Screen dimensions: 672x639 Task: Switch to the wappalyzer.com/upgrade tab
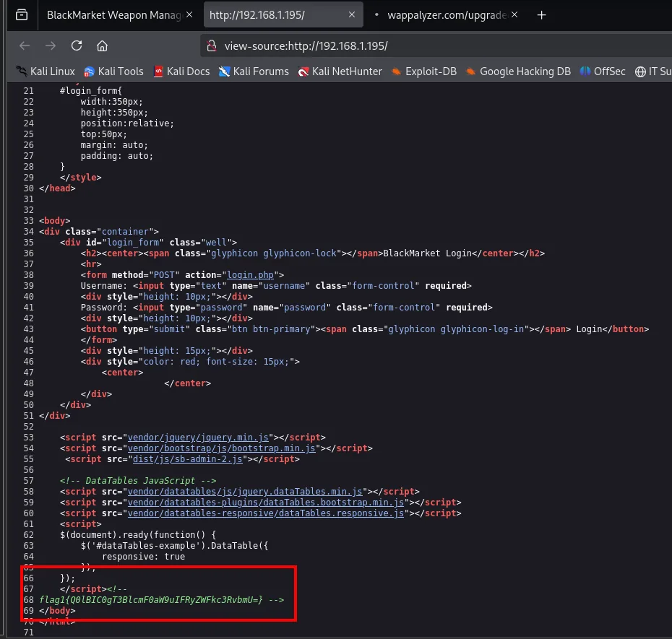[447, 15]
